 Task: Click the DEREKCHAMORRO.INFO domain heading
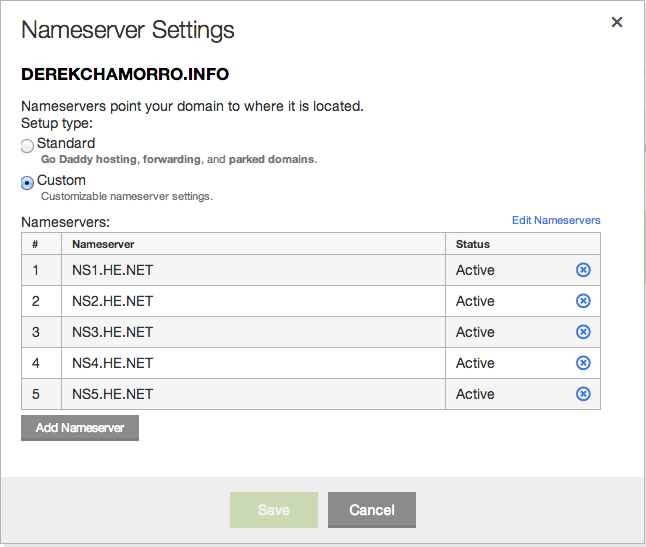pyautogui.click(x=125, y=74)
